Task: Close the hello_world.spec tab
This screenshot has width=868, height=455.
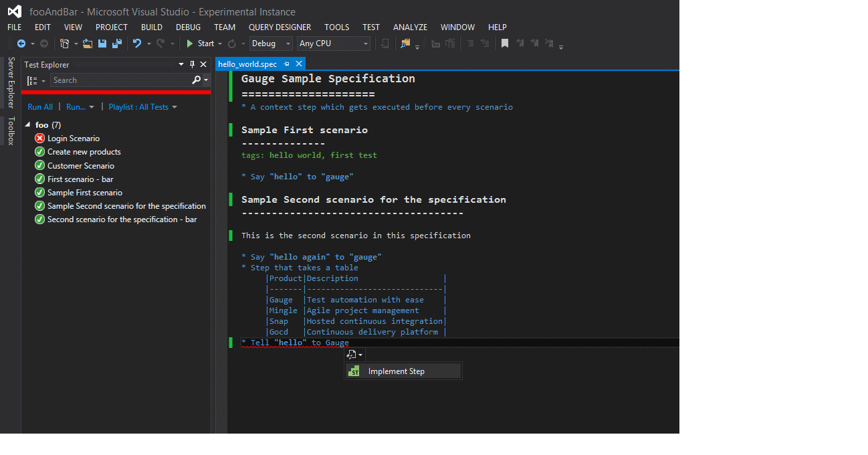Action: pyautogui.click(x=299, y=64)
